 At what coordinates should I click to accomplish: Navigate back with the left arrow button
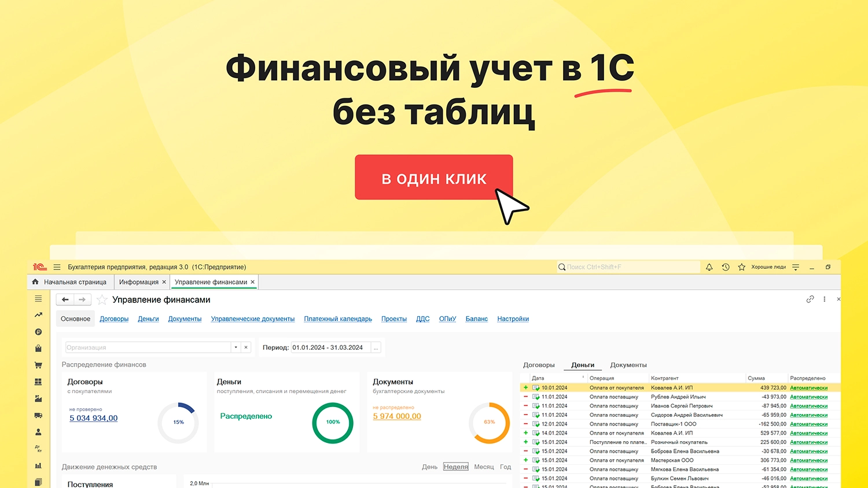(65, 300)
